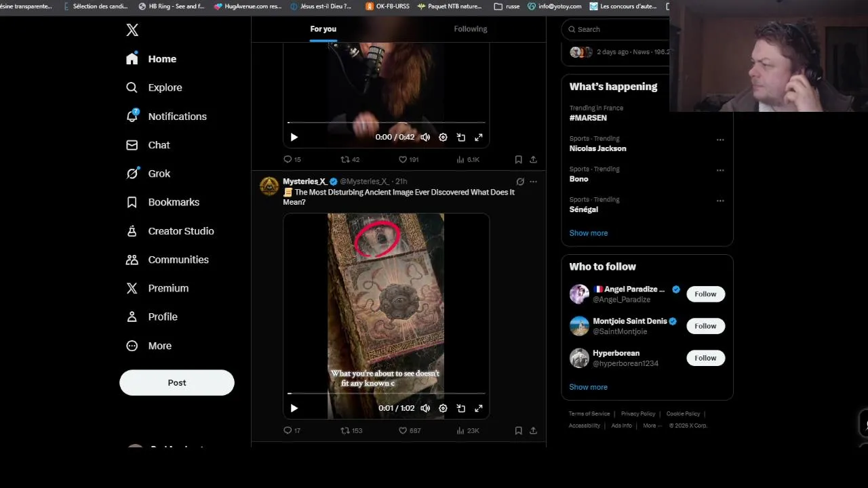Open the Privacy Policy link
This screenshot has width=868, height=488.
638,413
